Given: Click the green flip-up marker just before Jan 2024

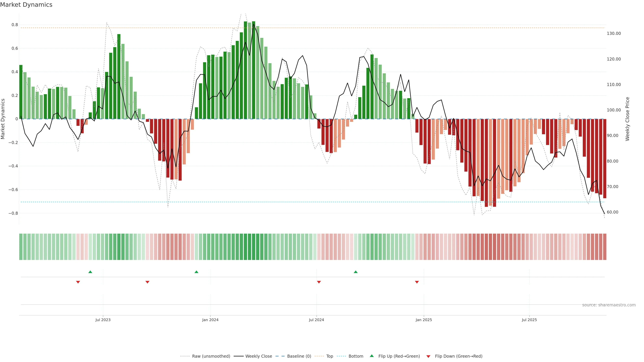Looking at the screenshot, I should click(196, 272).
